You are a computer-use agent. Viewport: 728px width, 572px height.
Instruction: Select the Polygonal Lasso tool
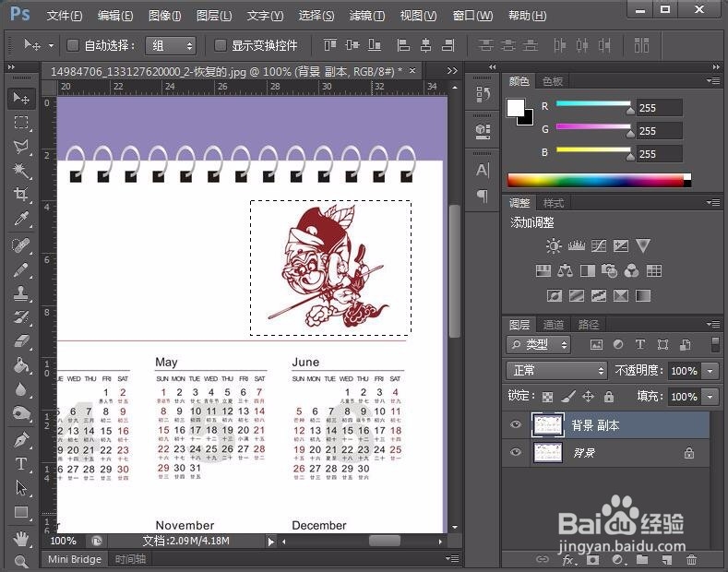tap(21, 147)
